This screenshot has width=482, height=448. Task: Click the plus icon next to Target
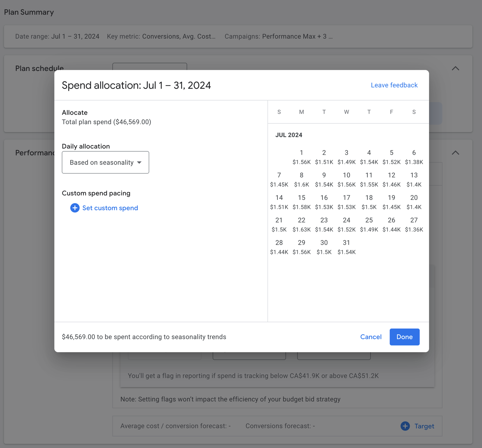(405, 426)
